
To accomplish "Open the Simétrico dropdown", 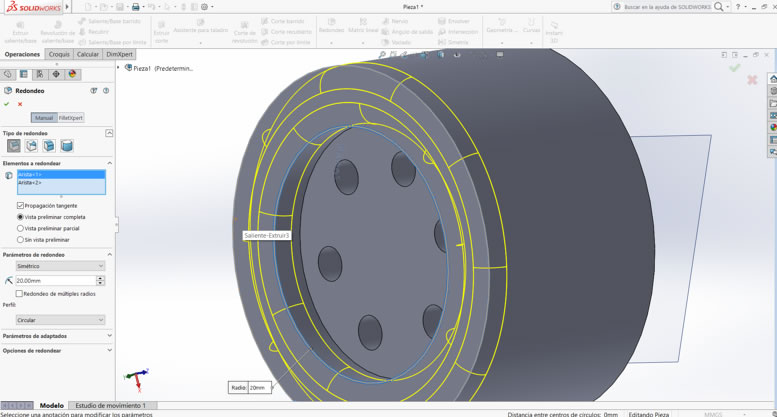I will 60,266.
